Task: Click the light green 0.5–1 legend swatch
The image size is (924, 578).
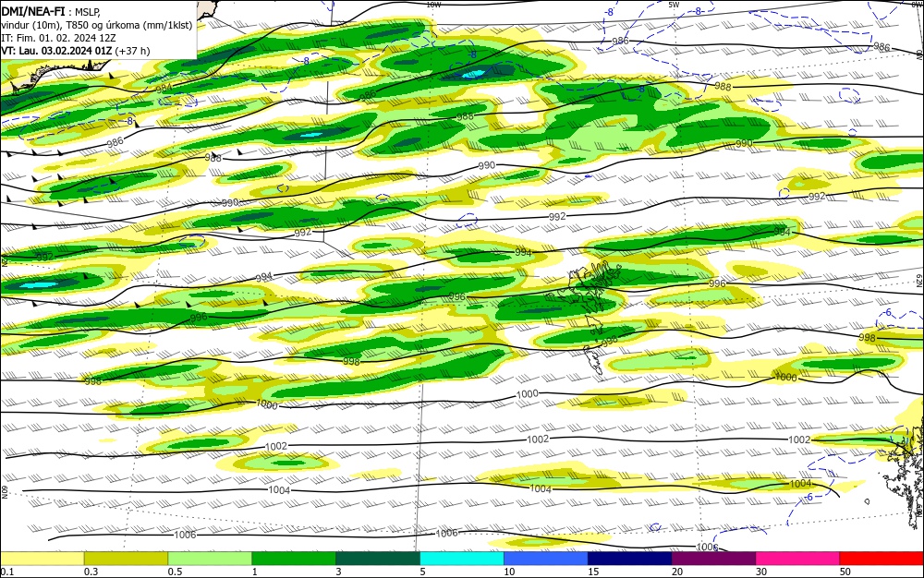Action: [x=210, y=559]
